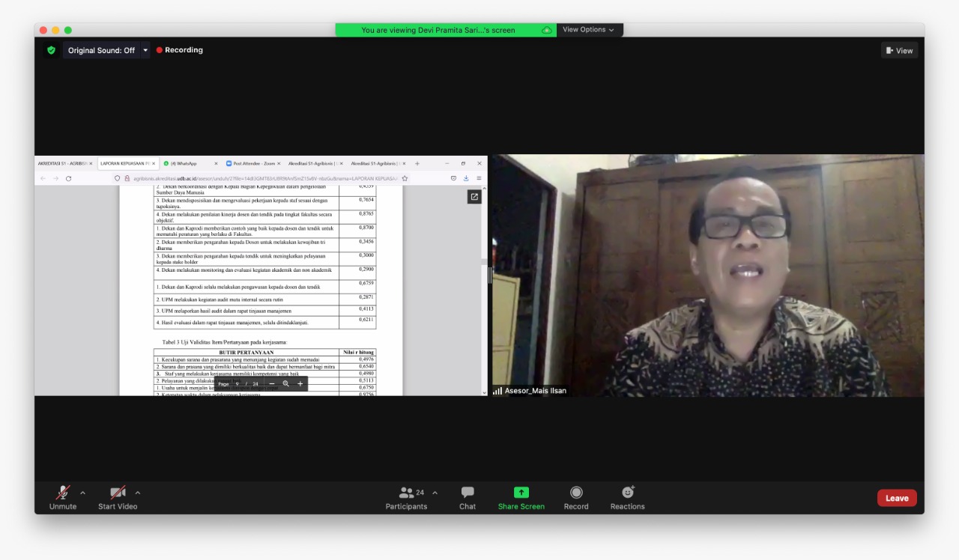Viewport: 959px width, 560px height.
Task: Toggle the Original Sound: Off button
Action: [101, 50]
